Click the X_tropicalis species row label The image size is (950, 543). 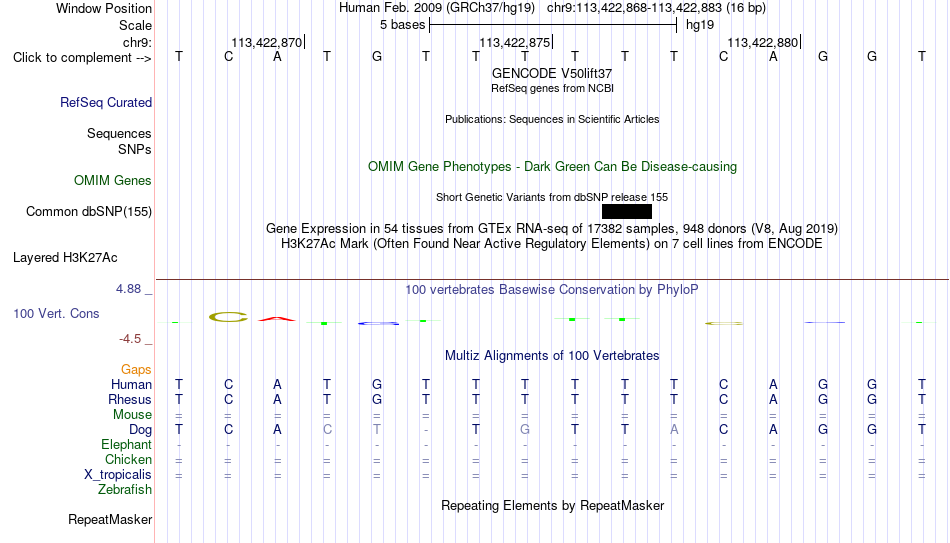[118, 475]
